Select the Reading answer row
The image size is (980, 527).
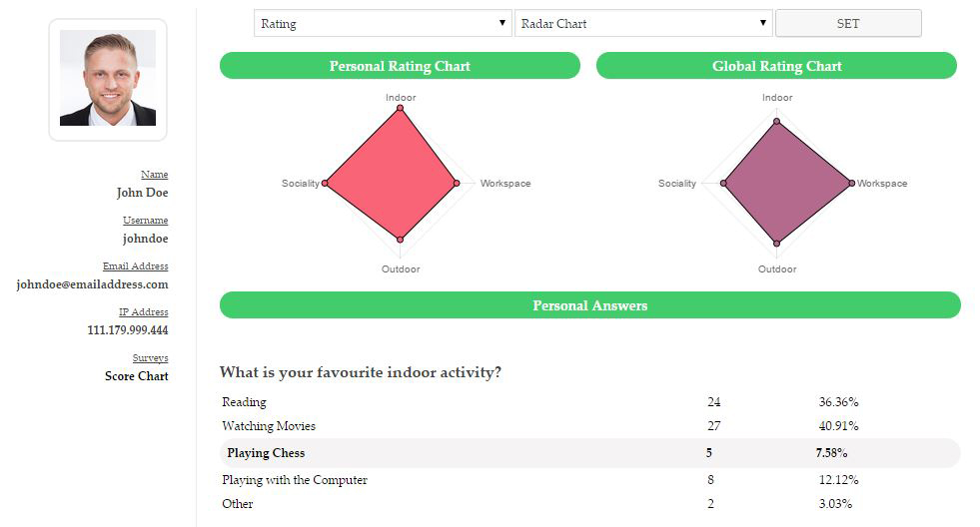pos(589,402)
